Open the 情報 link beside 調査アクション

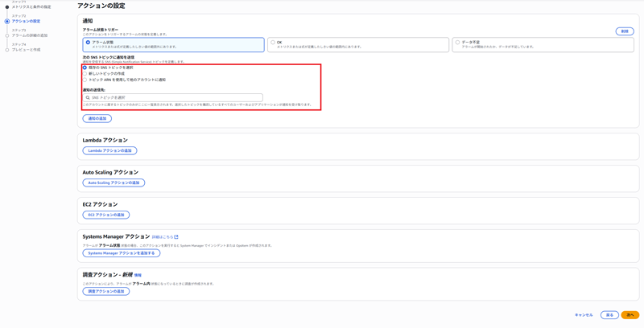click(x=138, y=275)
